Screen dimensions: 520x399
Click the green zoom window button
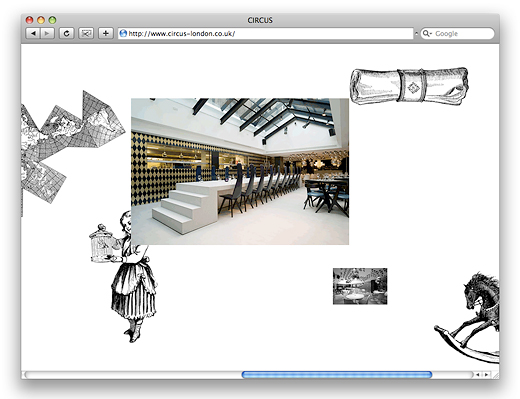click(x=52, y=20)
